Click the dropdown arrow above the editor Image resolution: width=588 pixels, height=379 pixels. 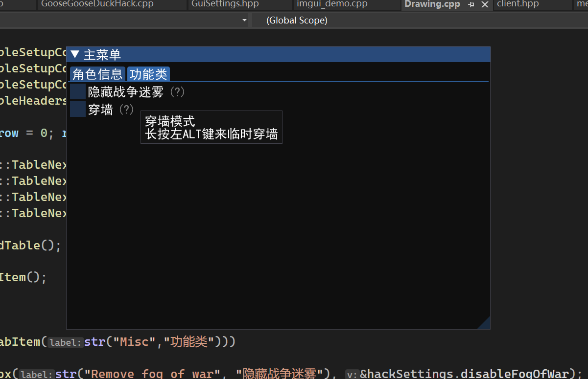coord(244,20)
